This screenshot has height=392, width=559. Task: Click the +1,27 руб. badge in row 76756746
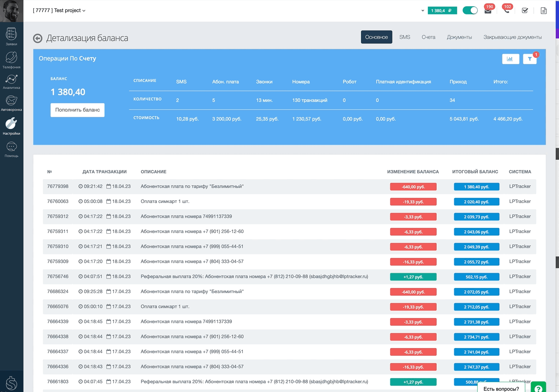(x=413, y=277)
